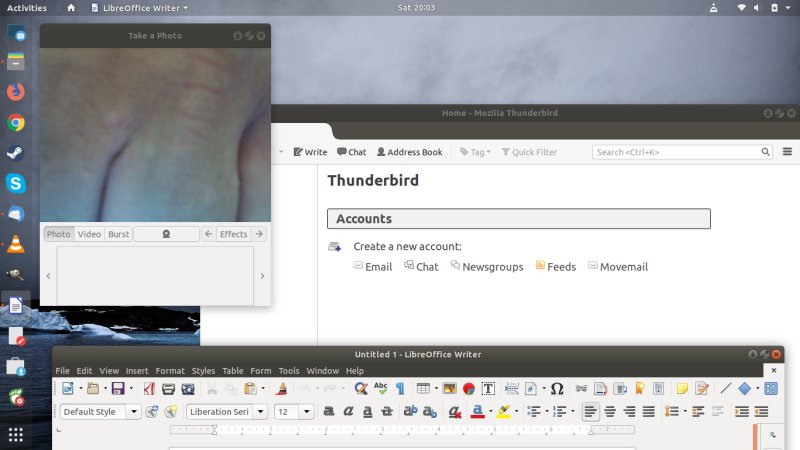The height and width of the screenshot is (450, 800).
Task: Expand the Insert Table dropdown arrow
Action: 436,388
